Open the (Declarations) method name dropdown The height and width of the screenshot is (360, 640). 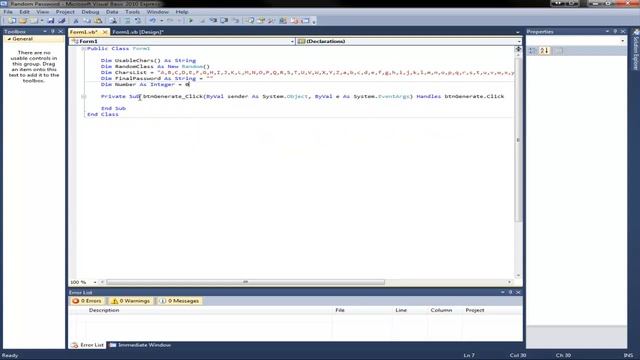[519, 41]
